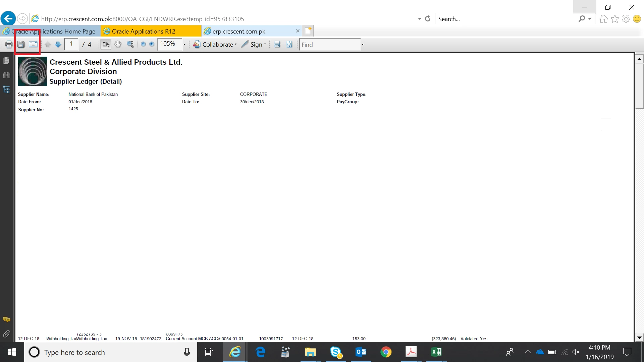Screen dimensions: 644x362
Task: Click the Email envelope icon
Action: tap(33, 44)
